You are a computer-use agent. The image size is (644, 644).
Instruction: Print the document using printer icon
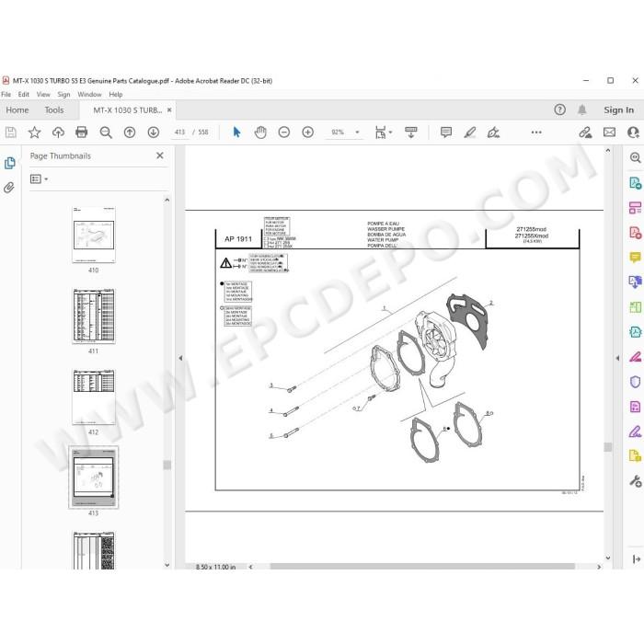82,132
